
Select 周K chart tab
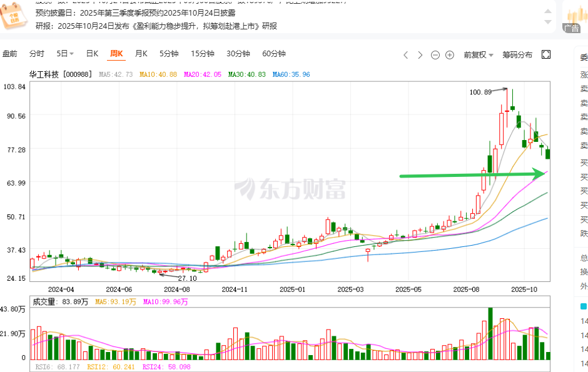coord(116,54)
